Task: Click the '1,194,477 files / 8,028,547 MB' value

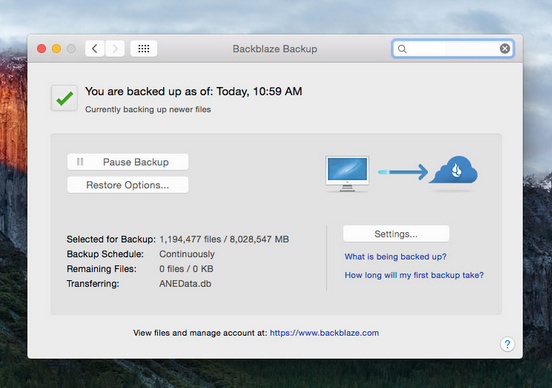Action: [224, 239]
